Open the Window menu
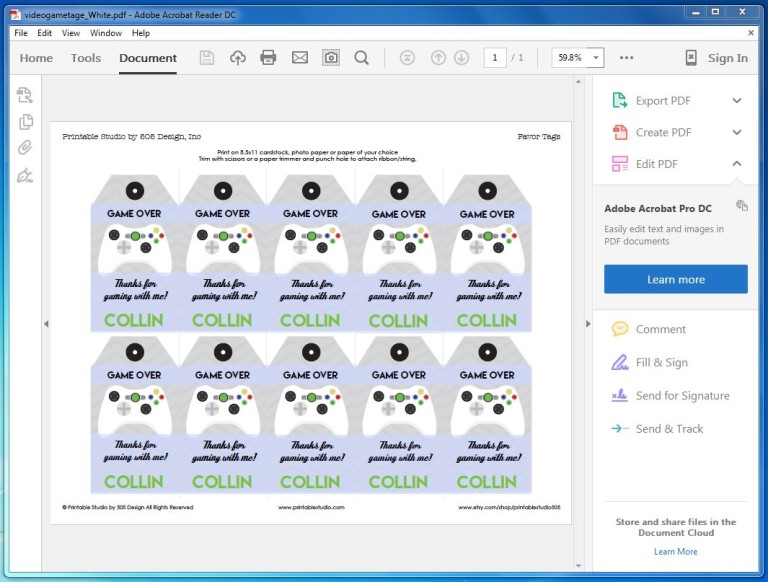This screenshot has height=582, width=768. (105, 33)
